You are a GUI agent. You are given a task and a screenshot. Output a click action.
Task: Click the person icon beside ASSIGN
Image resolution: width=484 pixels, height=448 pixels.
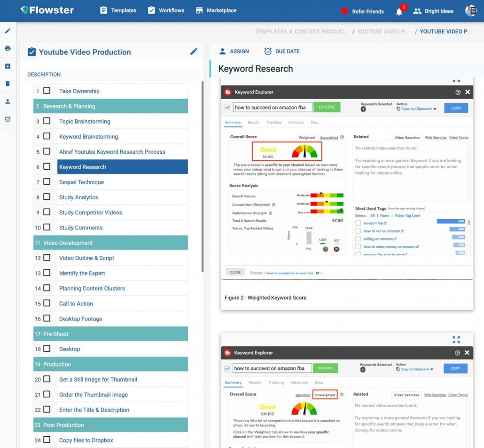[222, 51]
